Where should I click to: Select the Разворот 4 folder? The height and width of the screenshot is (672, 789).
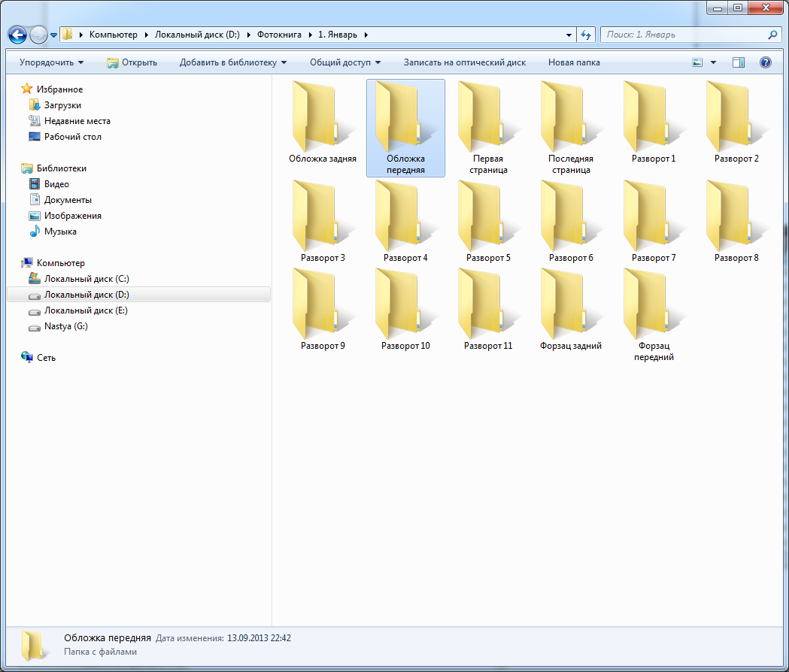[x=405, y=222]
